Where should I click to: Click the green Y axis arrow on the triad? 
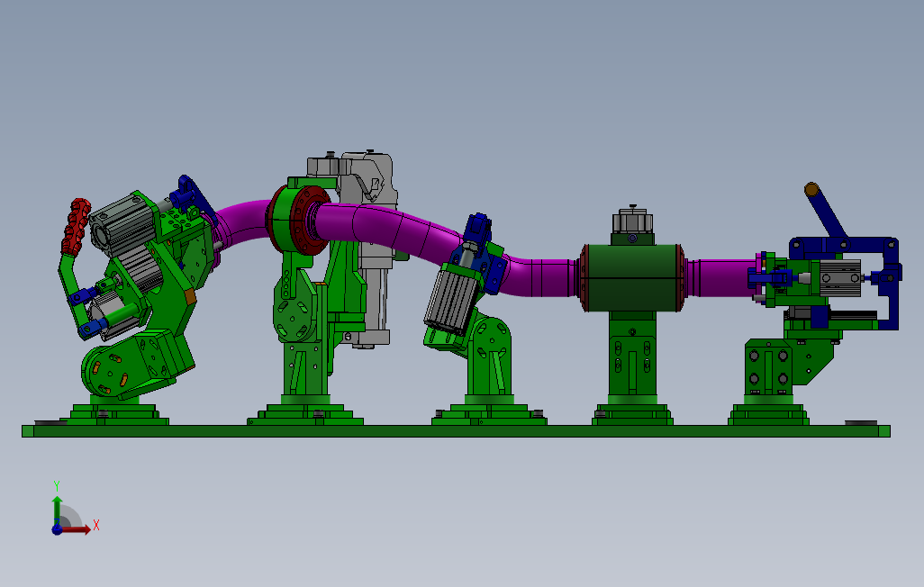pos(57,510)
